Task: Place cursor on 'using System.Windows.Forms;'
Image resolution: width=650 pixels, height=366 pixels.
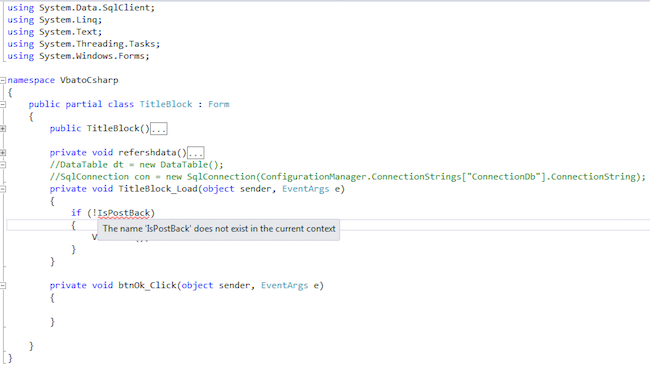Action: [x=78, y=56]
